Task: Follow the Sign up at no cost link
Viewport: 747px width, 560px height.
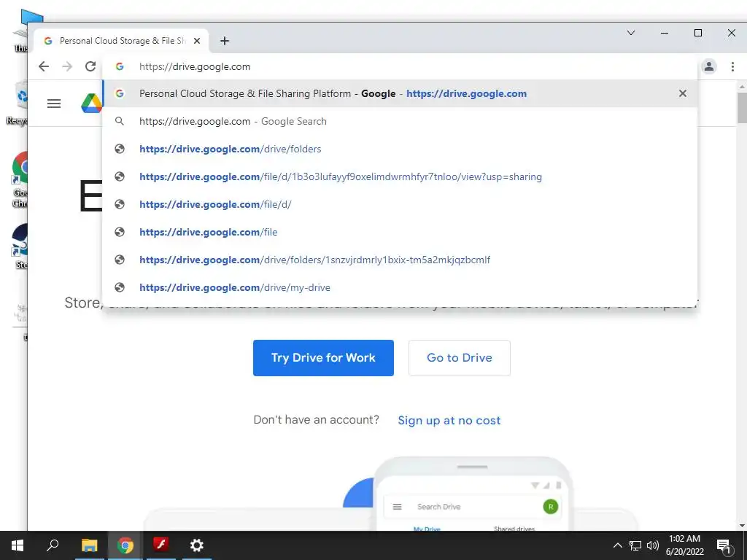Action: click(449, 421)
